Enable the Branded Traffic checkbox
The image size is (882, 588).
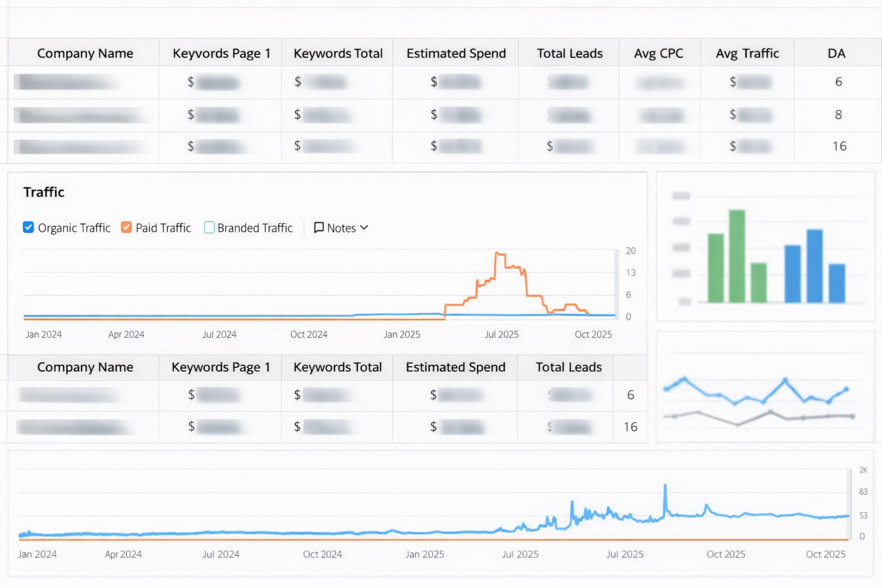pos(210,227)
